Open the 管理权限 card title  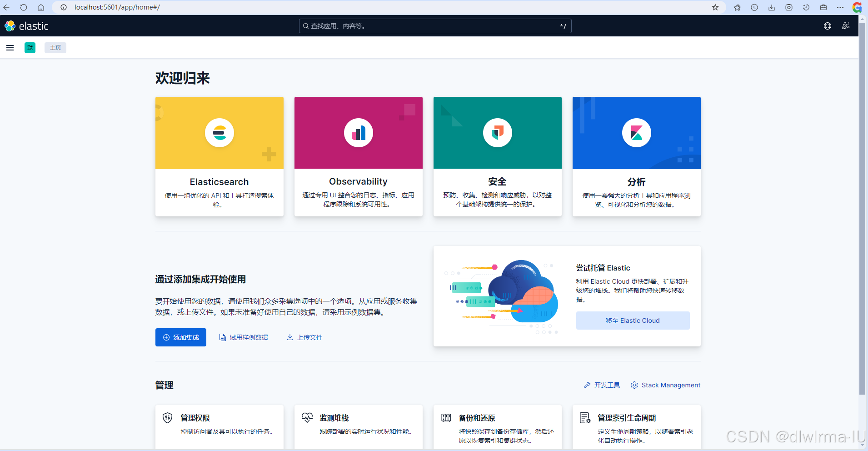195,418
